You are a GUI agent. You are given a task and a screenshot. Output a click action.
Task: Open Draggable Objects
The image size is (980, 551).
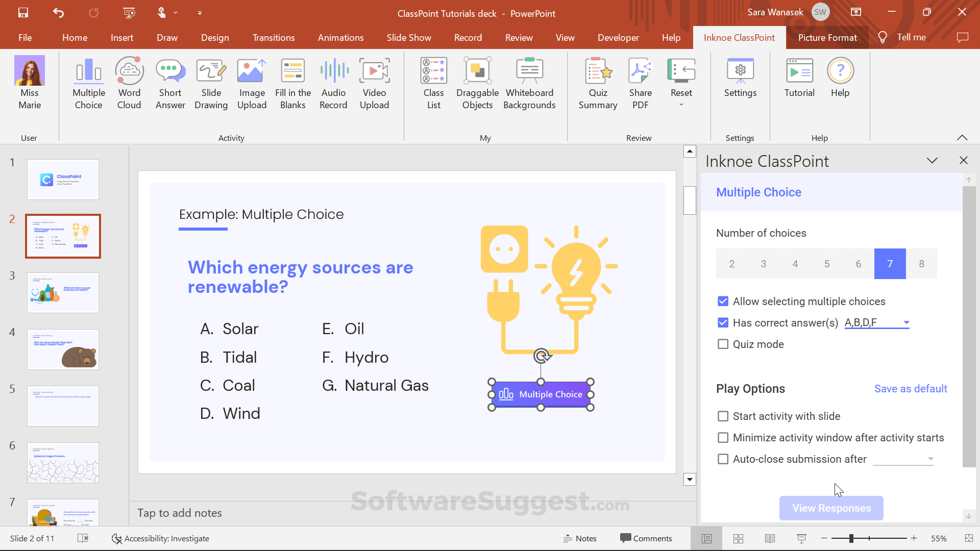(477, 82)
